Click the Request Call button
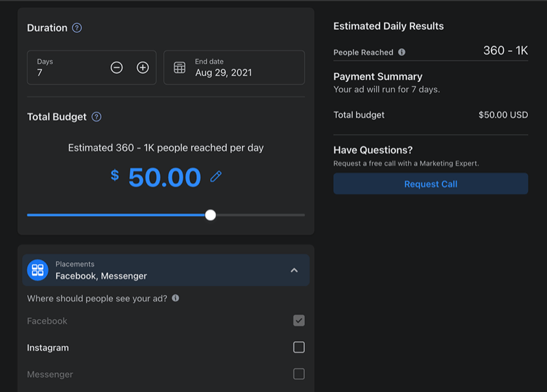 [431, 184]
